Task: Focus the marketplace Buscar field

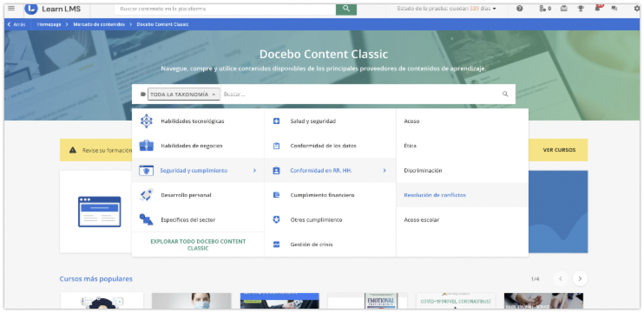Action: tap(360, 94)
